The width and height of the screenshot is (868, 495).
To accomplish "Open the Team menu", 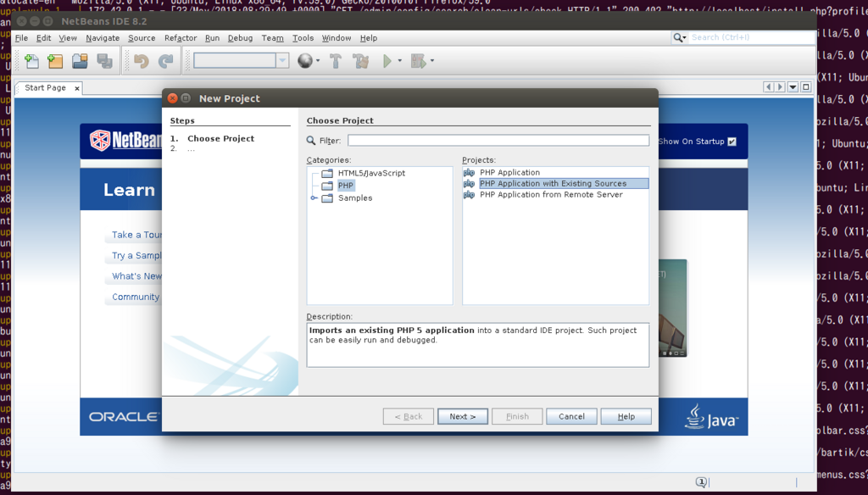I will coord(272,38).
